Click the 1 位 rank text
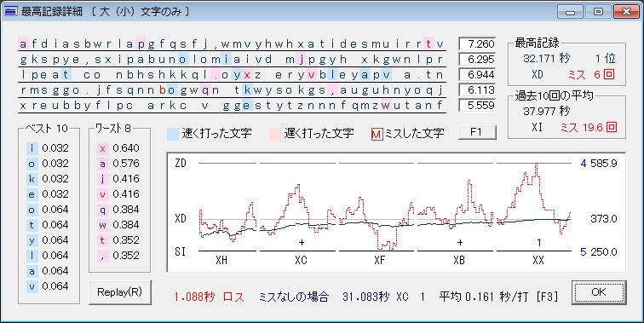This screenshot has height=323, width=644. (606, 58)
